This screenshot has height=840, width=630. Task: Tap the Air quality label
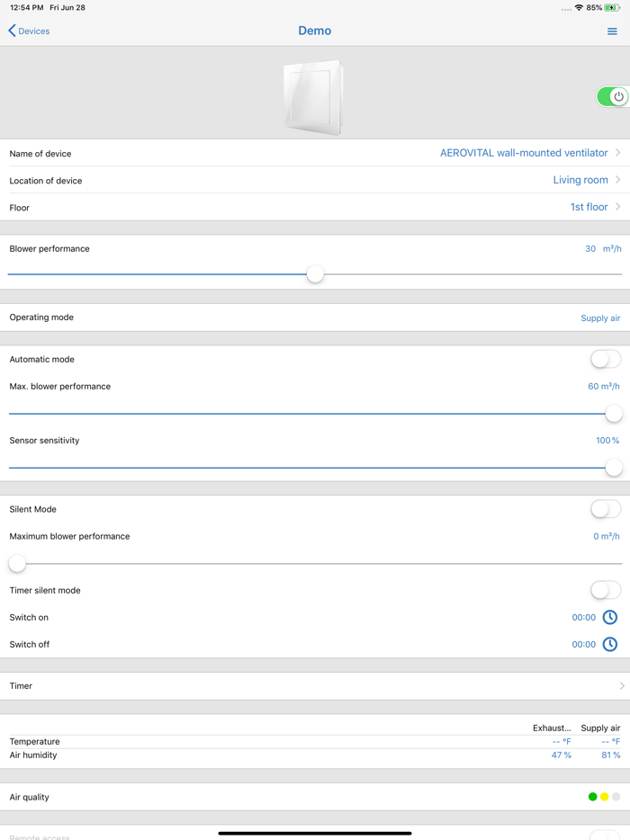(29, 797)
